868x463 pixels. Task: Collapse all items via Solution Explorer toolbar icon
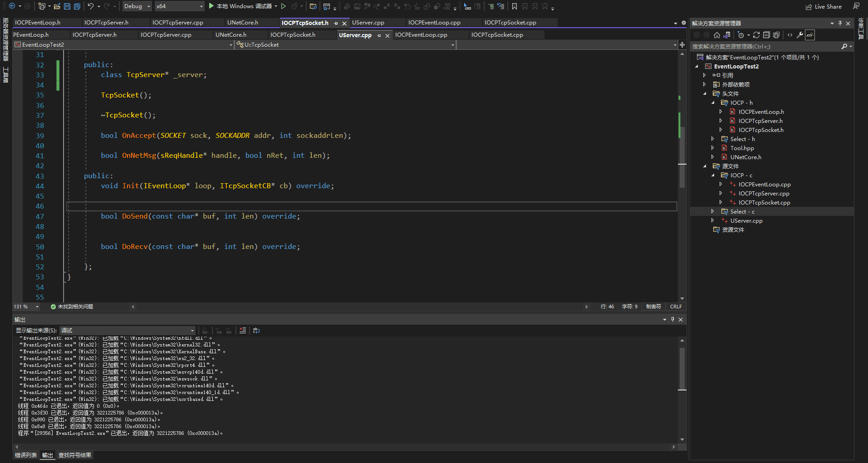tap(765, 35)
